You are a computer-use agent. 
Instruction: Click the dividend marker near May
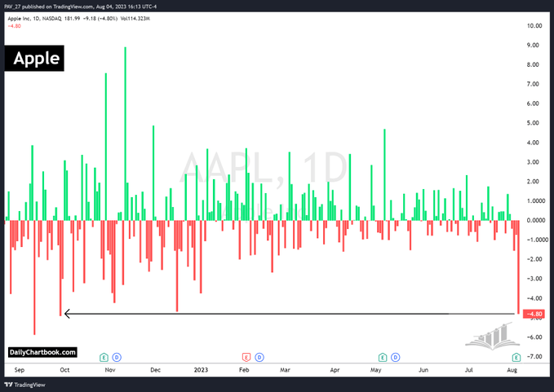[x=396, y=357]
